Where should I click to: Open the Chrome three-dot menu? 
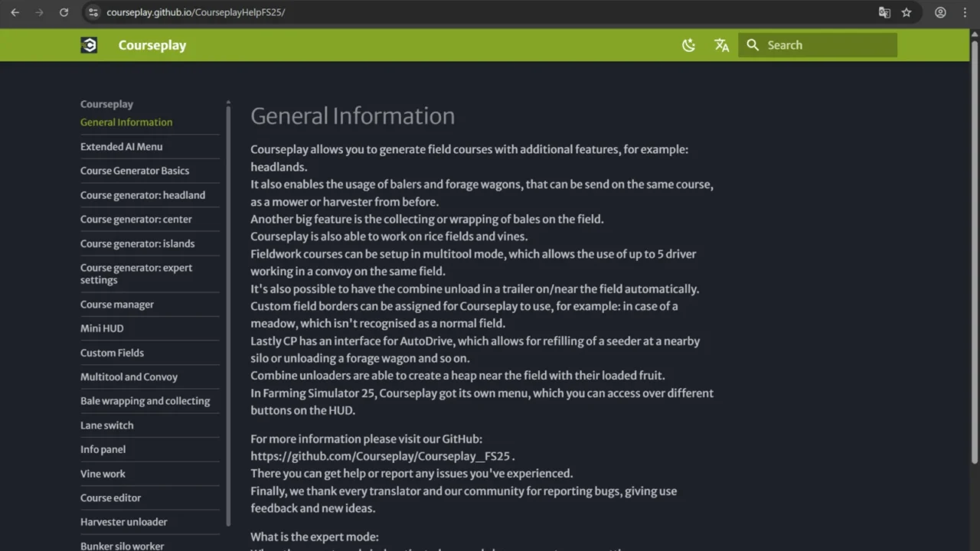tap(965, 12)
